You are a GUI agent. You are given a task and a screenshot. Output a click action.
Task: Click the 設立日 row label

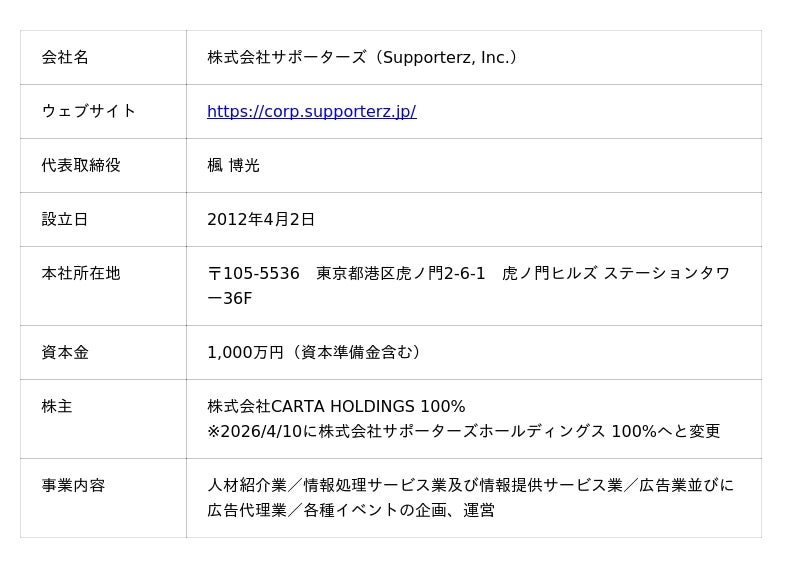click(65, 220)
